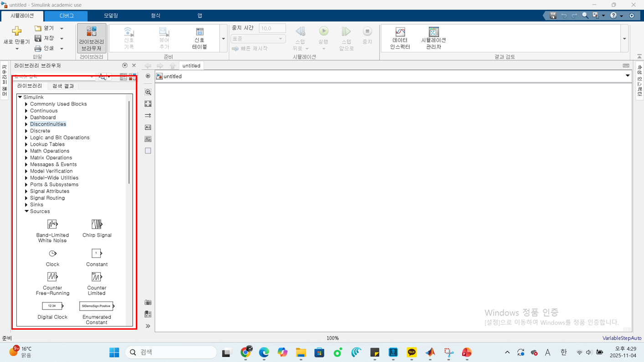The image size is (644, 362).
Task: Toggle sample time legend arrows icon
Action: click(x=148, y=116)
